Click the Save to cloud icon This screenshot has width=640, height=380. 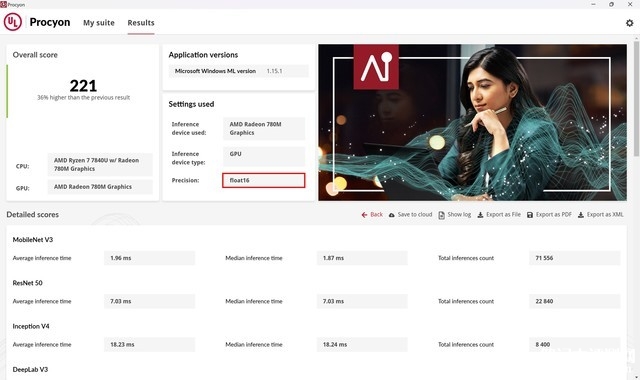coord(391,215)
